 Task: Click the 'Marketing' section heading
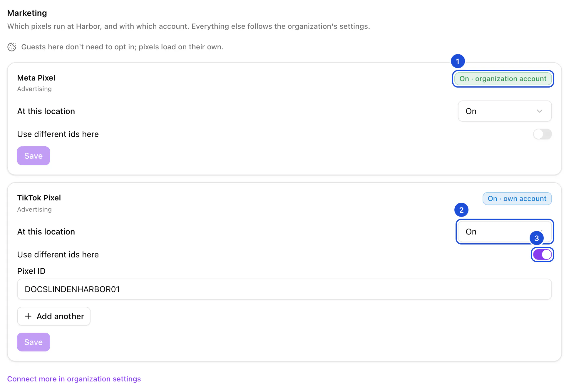(27, 13)
